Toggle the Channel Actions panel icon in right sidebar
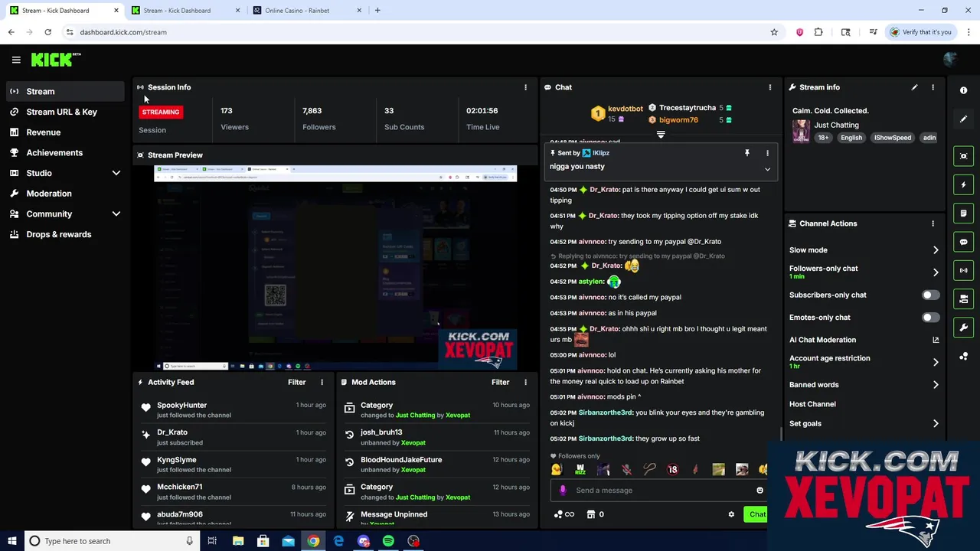The image size is (980, 551). (964, 299)
